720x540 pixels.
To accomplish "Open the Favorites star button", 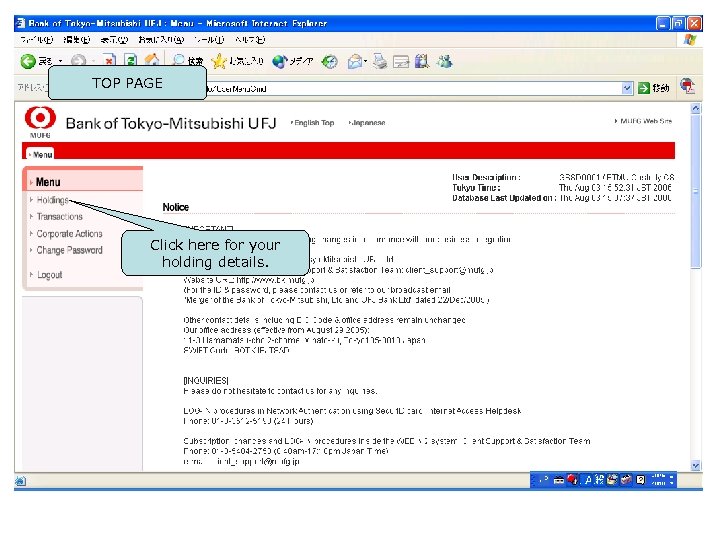I will point(238,61).
